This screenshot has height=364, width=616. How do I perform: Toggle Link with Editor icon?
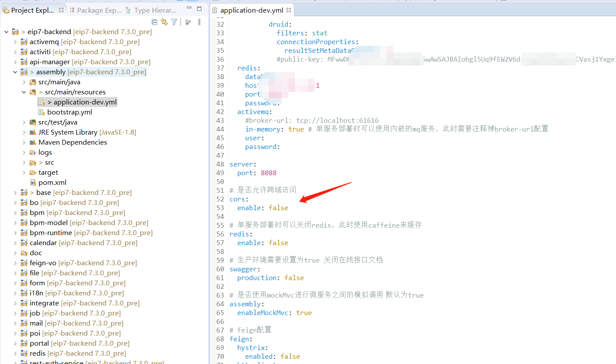pos(164,22)
